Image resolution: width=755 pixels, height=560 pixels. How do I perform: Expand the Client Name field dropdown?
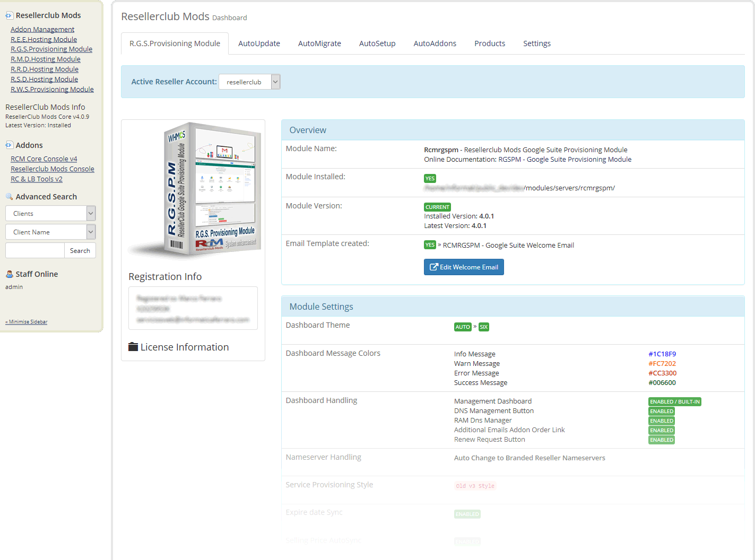[x=50, y=232]
